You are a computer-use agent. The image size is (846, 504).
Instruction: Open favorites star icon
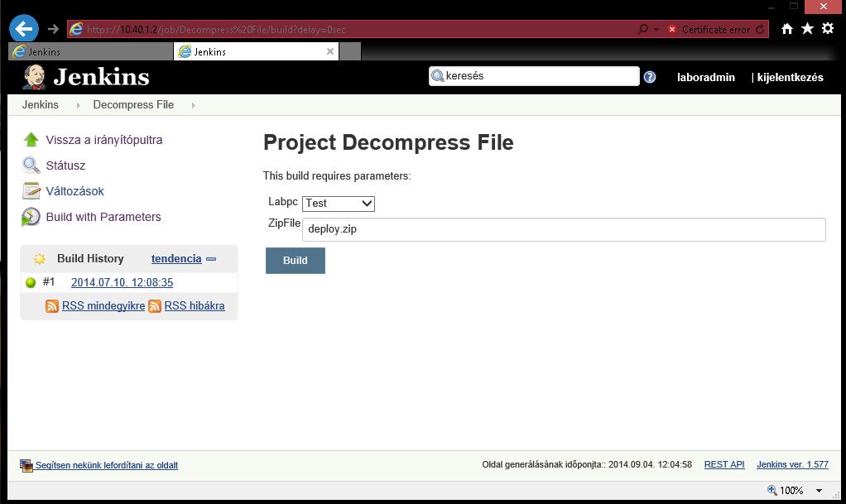pos(807,29)
